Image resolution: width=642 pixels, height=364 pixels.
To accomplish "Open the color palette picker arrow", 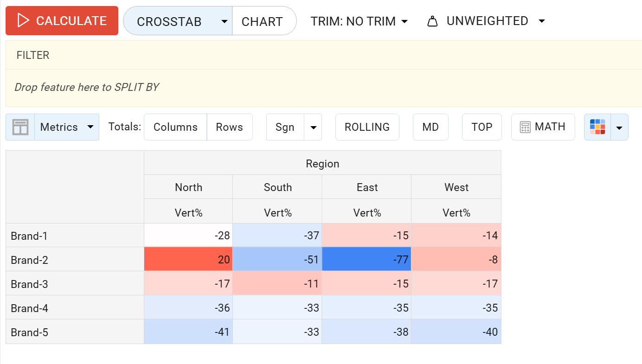I will [619, 127].
